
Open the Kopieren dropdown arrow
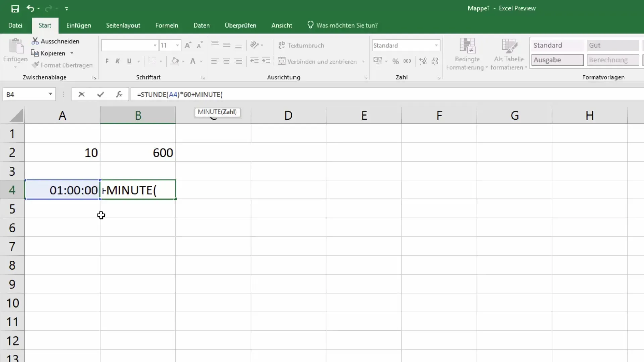(x=72, y=53)
